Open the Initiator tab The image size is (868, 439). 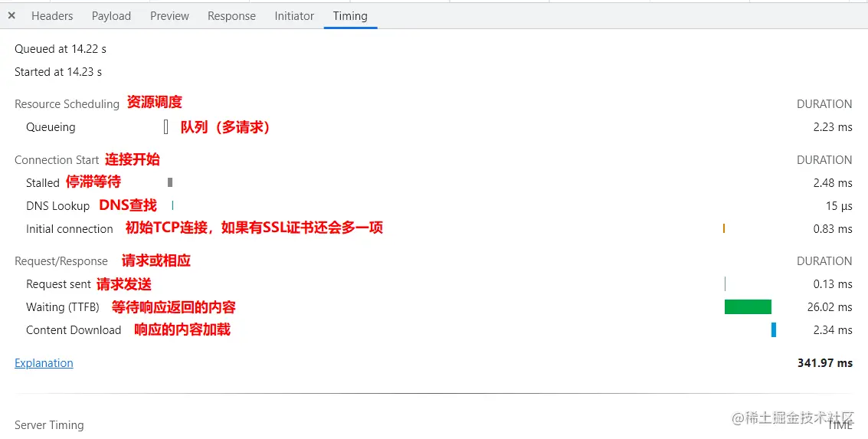tap(294, 16)
